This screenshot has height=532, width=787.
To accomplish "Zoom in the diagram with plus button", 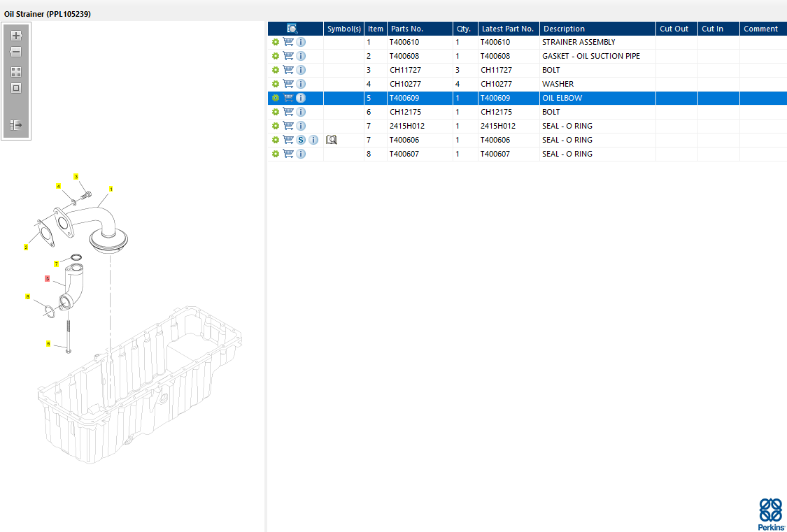I will [x=16, y=36].
